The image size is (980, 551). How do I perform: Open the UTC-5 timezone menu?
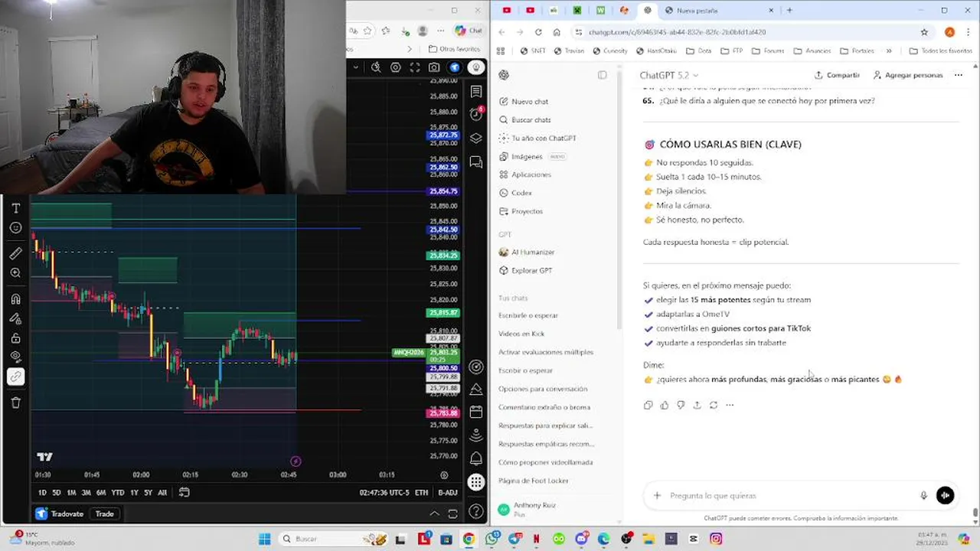click(384, 493)
